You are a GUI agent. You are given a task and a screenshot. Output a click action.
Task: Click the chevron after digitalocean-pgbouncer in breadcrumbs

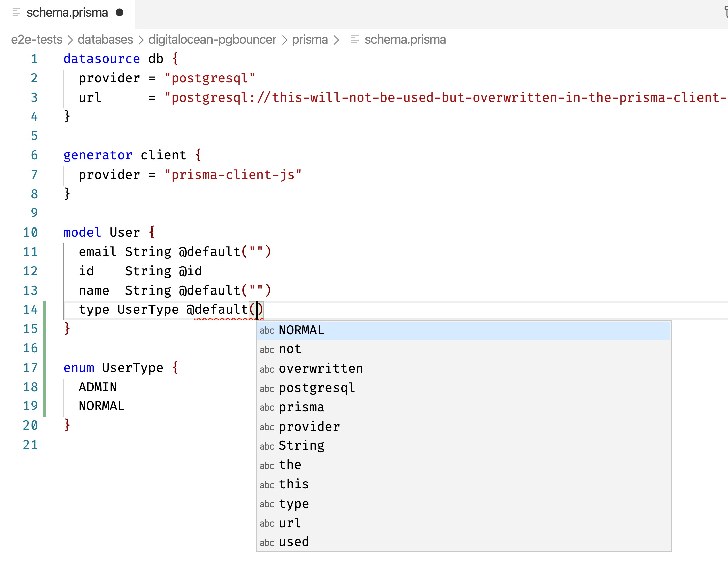[285, 39]
